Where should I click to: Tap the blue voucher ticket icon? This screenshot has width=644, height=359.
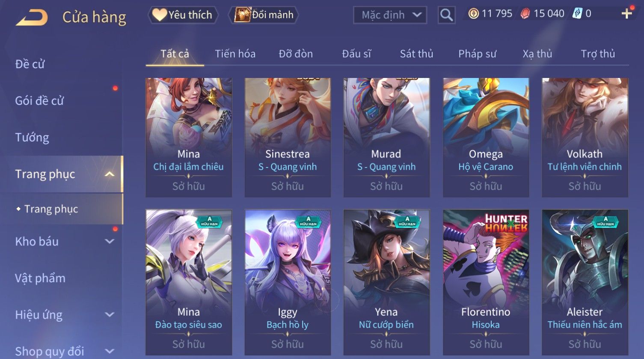pyautogui.click(x=578, y=14)
